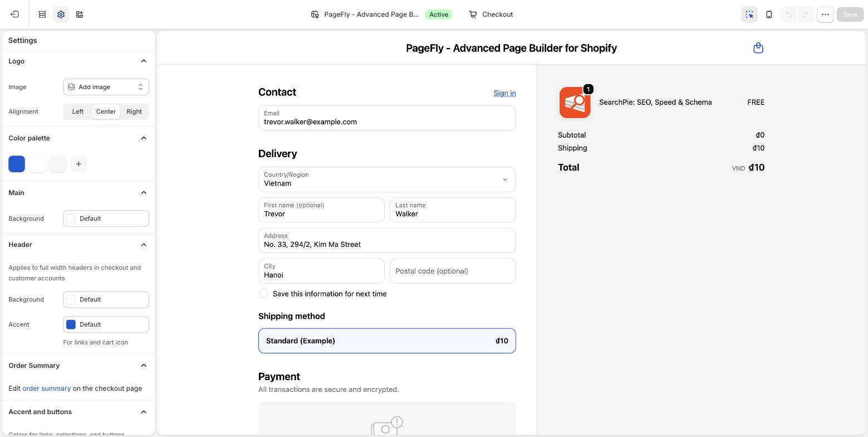Collapse the Accent and buttons section

point(144,412)
